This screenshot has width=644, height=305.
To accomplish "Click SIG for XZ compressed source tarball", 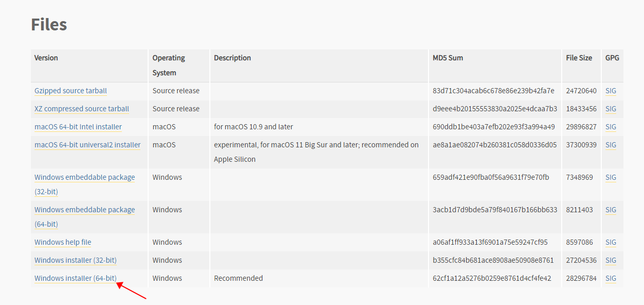I will click(611, 109).
